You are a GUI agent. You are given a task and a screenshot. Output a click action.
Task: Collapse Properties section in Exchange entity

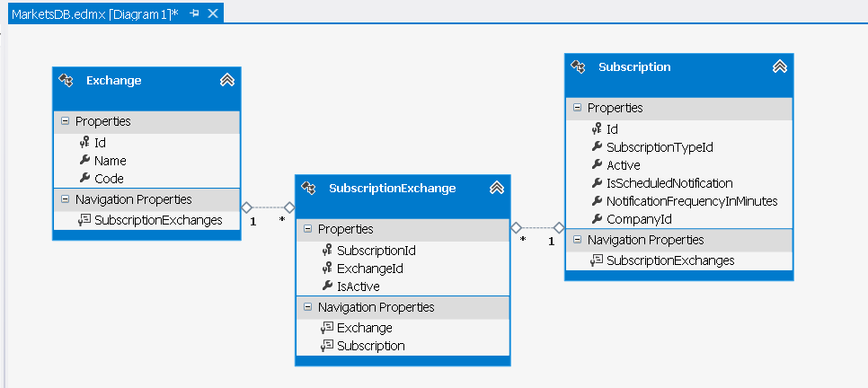point(65,121)
